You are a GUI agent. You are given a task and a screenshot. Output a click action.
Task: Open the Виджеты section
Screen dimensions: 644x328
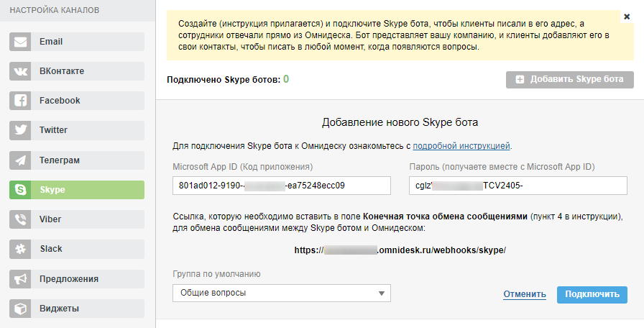77,309
